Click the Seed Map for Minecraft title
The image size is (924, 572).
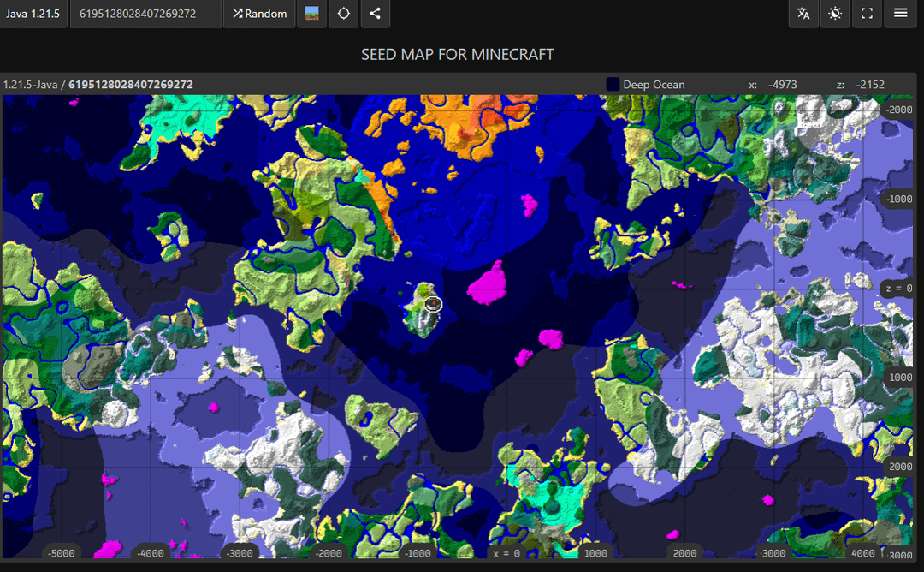[458, 54]
